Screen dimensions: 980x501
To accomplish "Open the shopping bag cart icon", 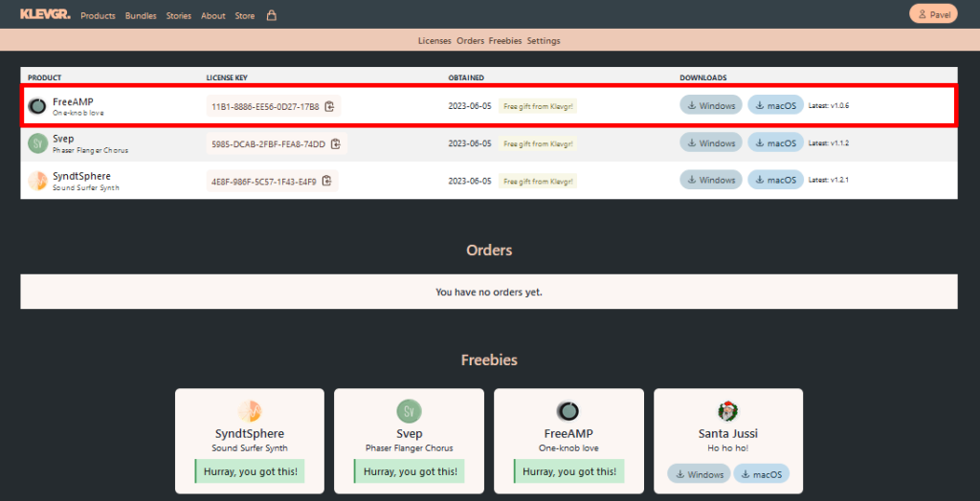I will pyautogui.click(x=271, y=15).
